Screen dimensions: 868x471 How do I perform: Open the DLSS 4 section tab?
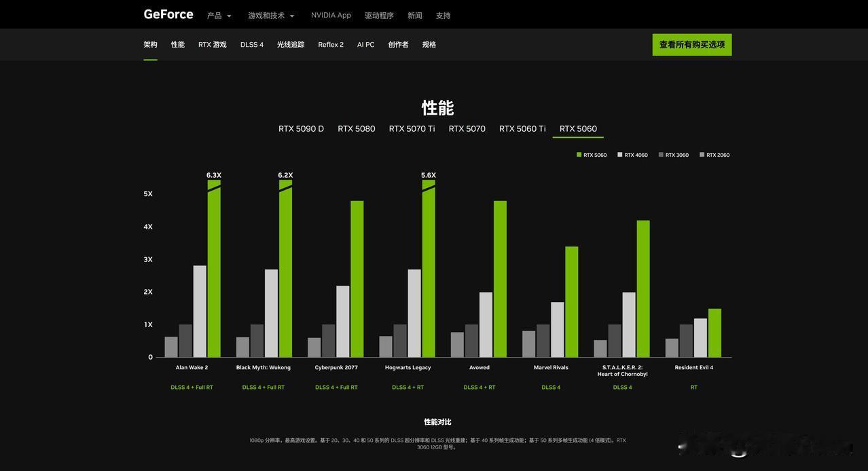[x=252, y=45]
